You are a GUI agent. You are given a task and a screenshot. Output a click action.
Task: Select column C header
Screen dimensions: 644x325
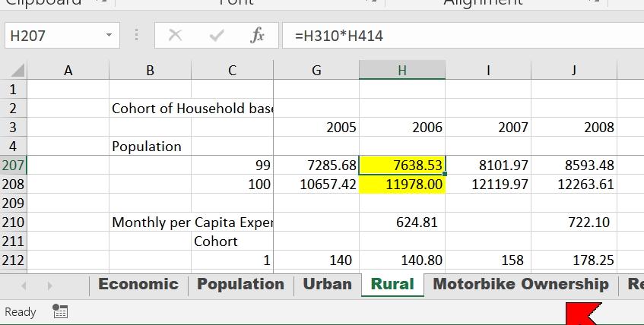click(x=232, y=70)
